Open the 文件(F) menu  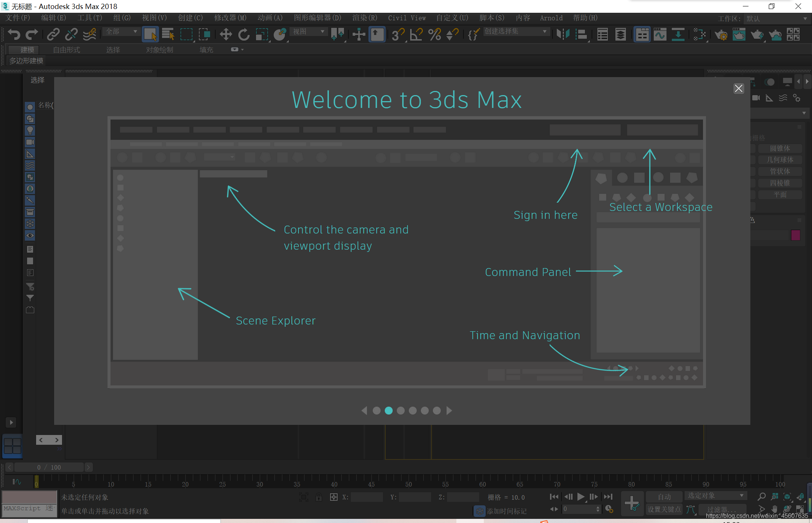click(x=18, y=18)
